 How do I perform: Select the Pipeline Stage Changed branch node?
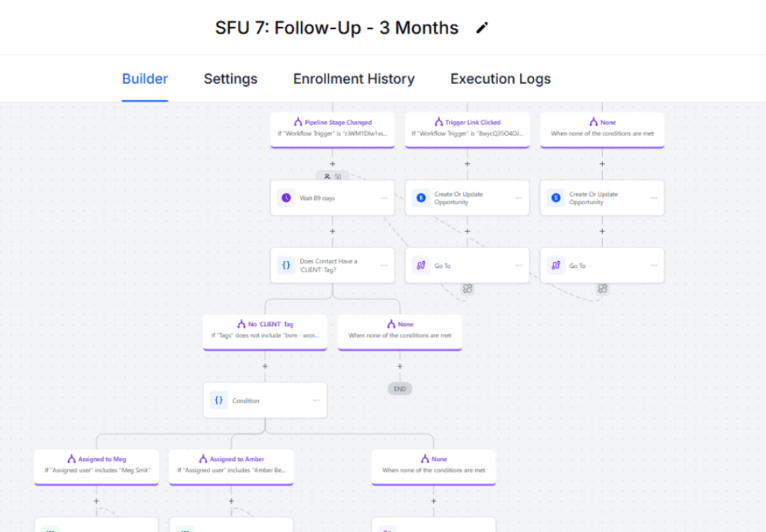pyautogui.click(x=332, y=129)
